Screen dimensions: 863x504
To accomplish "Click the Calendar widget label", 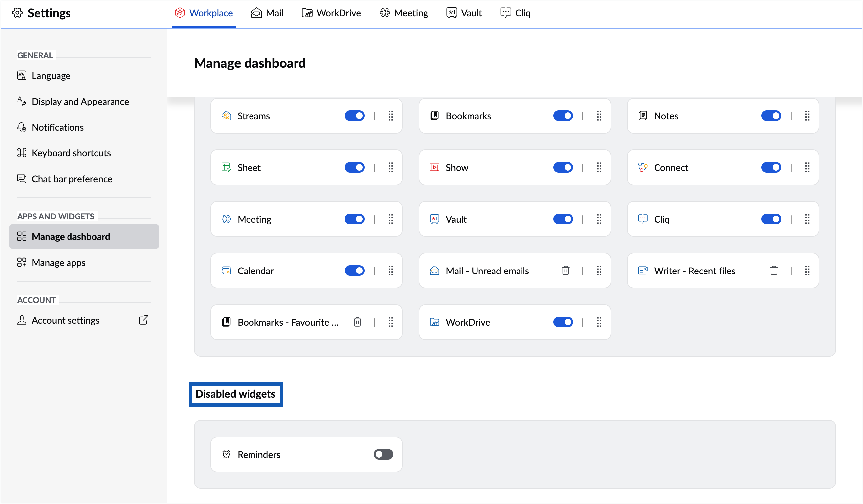I will [x=255, y=271].
